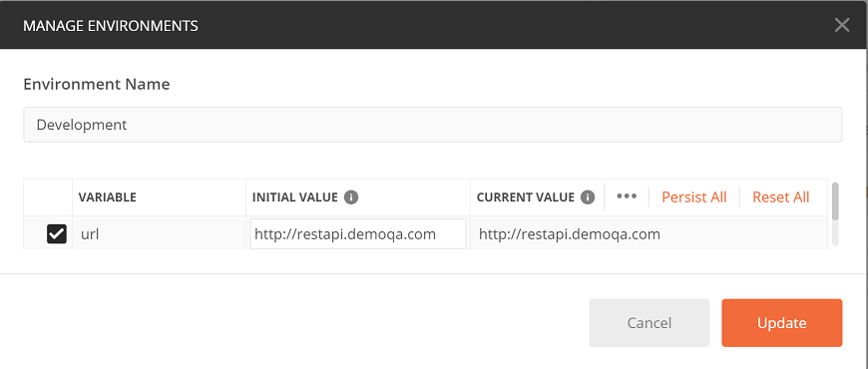The image size is (868, 369).
Task: Uncheck the url variable checkbox
Action: (57, 234)
